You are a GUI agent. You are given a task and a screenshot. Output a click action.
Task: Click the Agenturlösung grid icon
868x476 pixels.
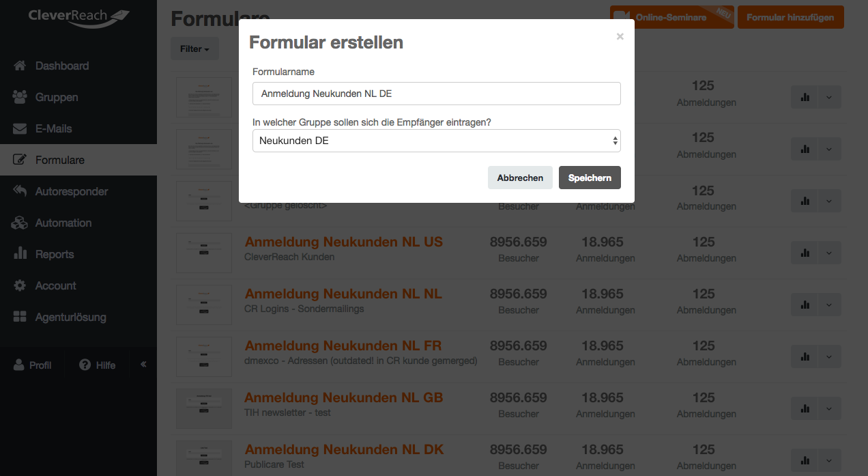click(x=20, y=317)
